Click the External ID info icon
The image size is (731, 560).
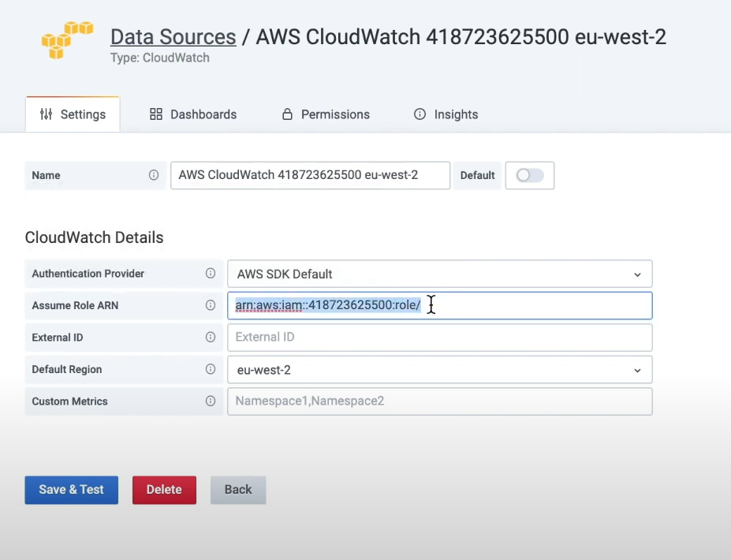point(211,337)
